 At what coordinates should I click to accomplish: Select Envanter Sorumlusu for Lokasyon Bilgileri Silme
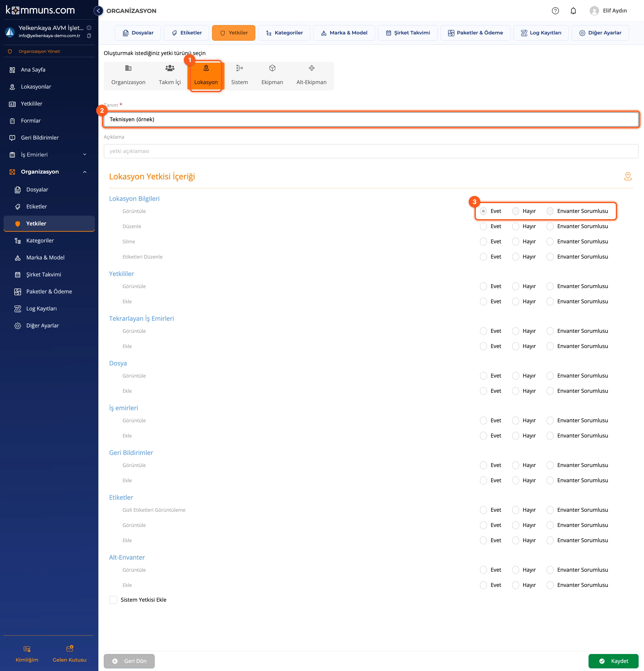coord(550,242)
